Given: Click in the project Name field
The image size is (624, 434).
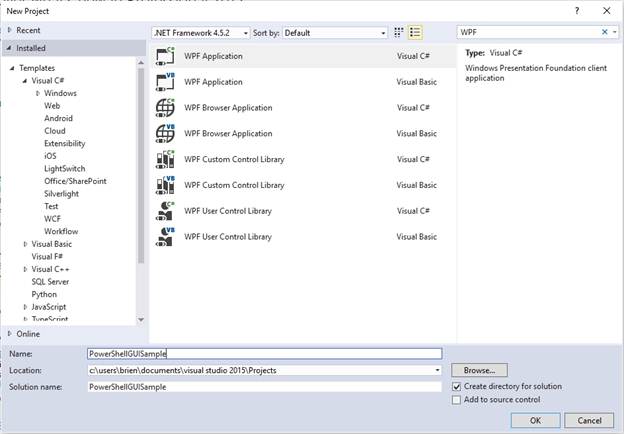Looking at the screenshot, I should point(265,354).
